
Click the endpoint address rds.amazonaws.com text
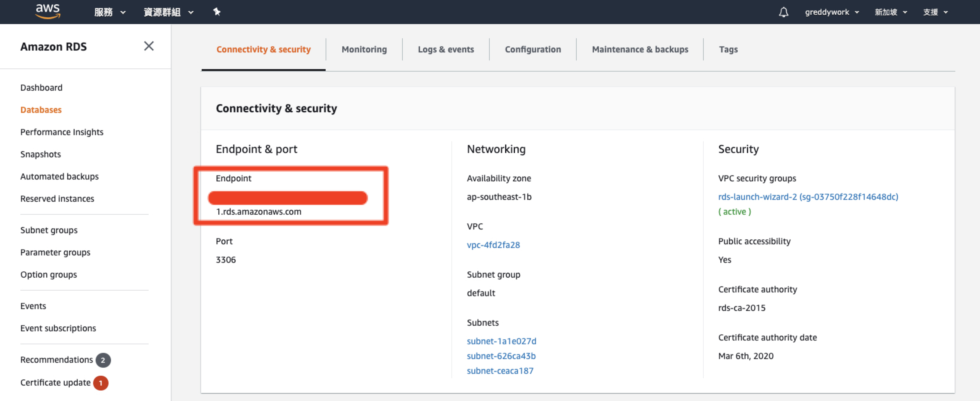tap(259, 212)
